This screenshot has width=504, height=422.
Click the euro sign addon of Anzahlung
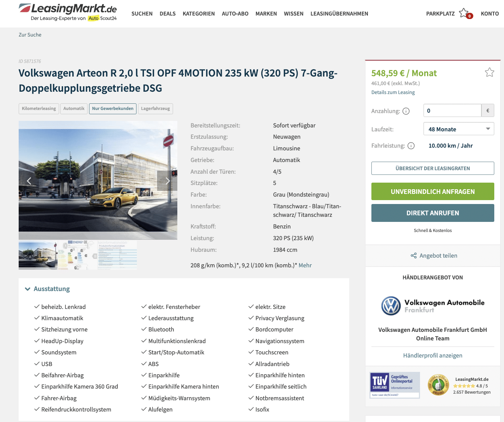pyautogui.click(x=488, y=111)
